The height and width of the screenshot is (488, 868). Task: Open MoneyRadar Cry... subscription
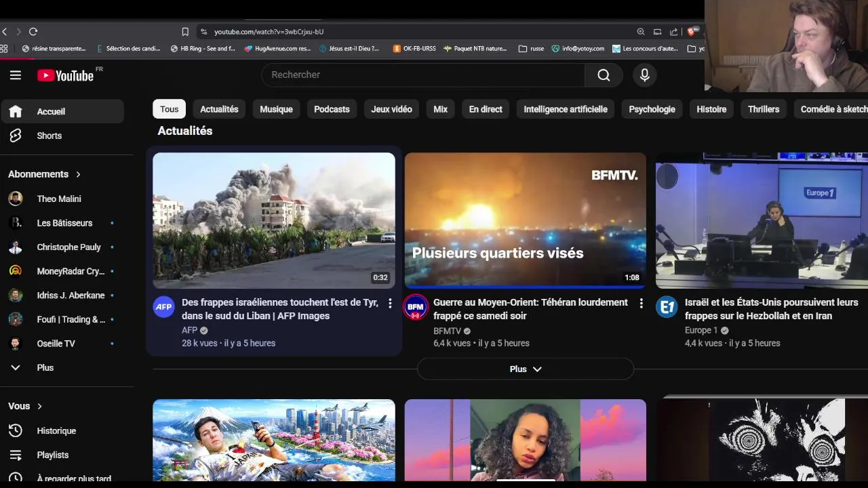pos(62,271)
